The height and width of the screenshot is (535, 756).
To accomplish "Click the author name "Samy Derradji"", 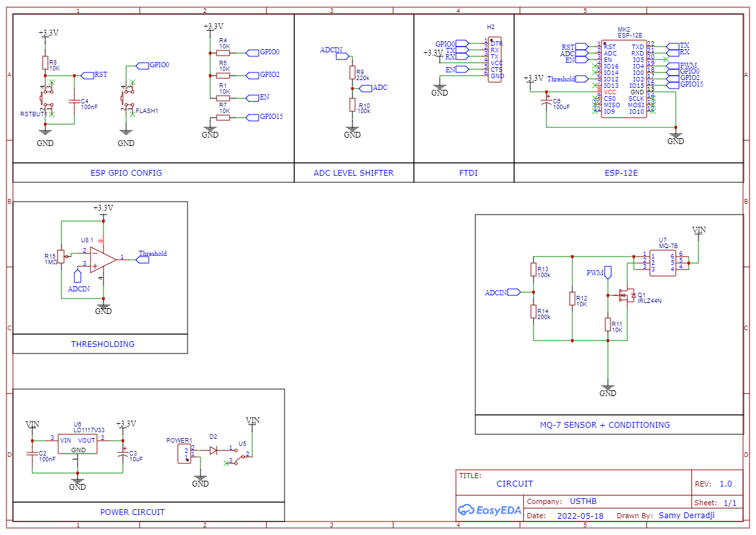I will (x=687, y=516).
